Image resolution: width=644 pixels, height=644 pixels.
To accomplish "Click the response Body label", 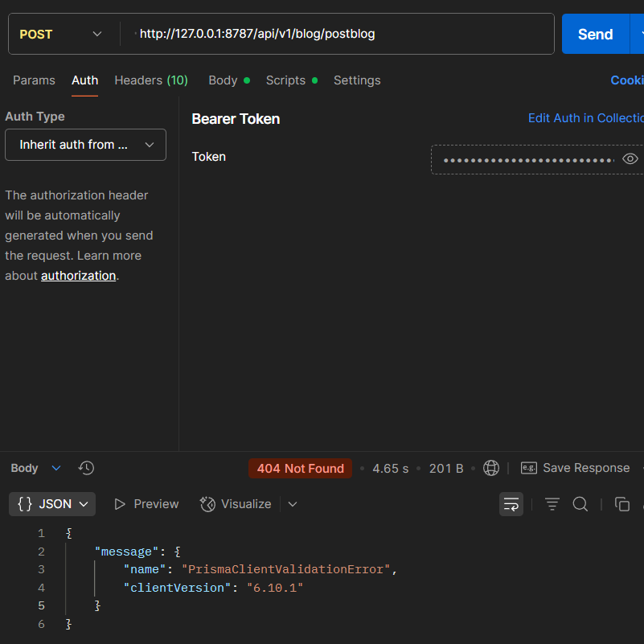I will pyautogui.click(x=24, y=468).
